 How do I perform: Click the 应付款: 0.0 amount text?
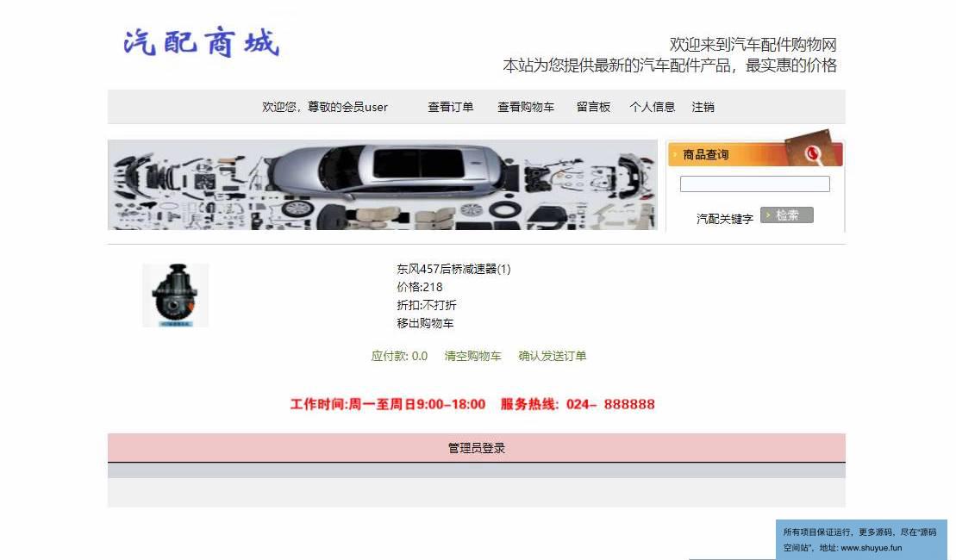pyautogui.click(x=399, y=356)
